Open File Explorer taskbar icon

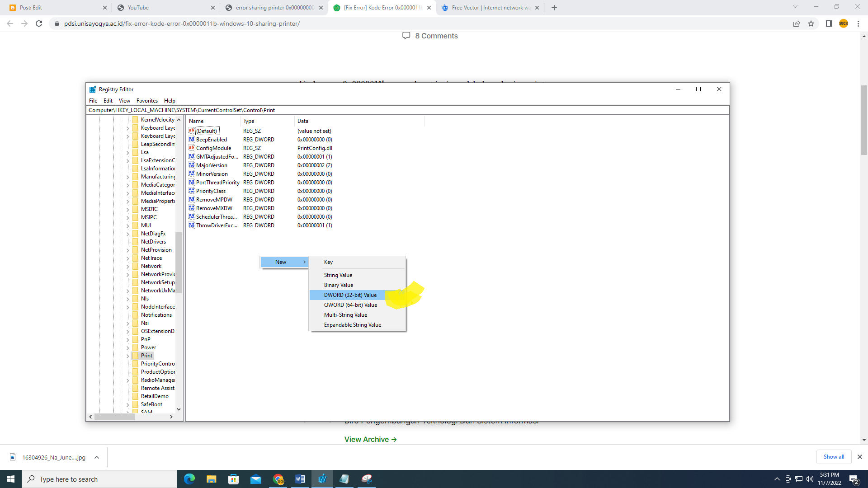(212, 479)
